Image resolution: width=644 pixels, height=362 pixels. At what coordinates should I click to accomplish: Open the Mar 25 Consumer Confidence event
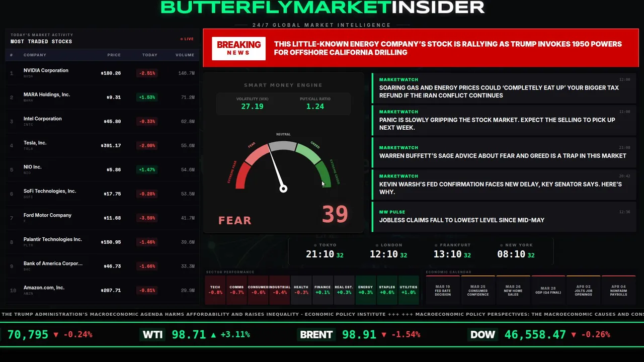(478, 290)
